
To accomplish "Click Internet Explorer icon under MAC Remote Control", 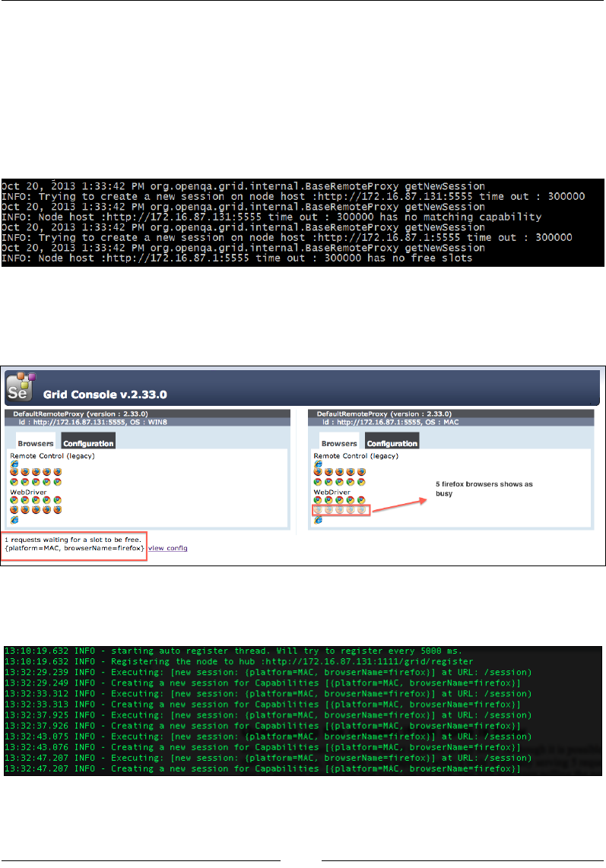I will [318, 464].
